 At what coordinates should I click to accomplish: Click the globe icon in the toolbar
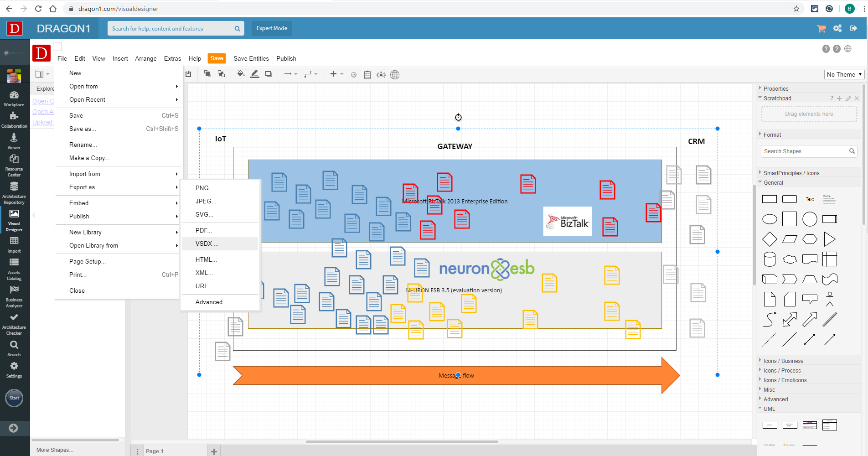click(395, 74)
